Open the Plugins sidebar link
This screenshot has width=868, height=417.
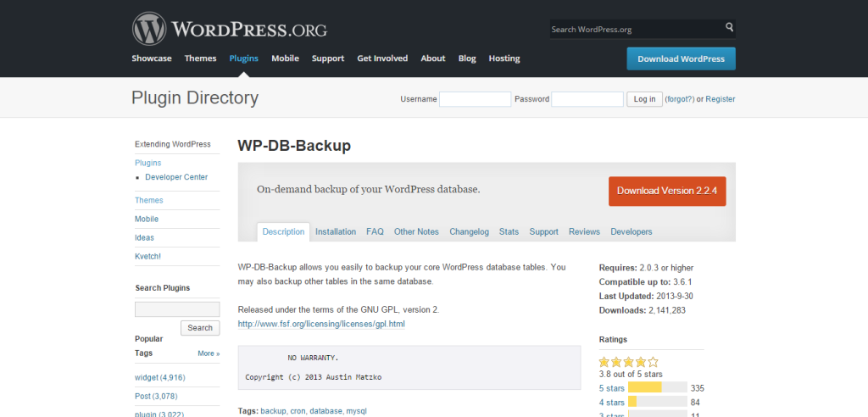147,163
